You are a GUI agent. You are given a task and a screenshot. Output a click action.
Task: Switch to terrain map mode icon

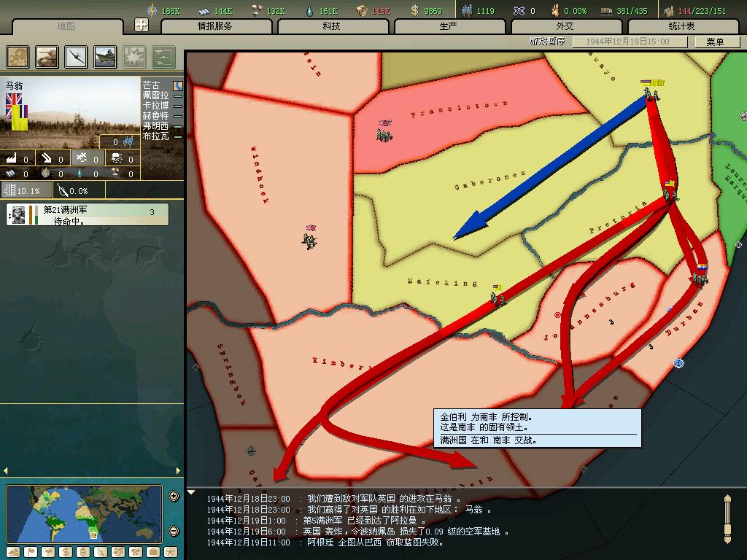pyautogui.click(x=13, y=552)
